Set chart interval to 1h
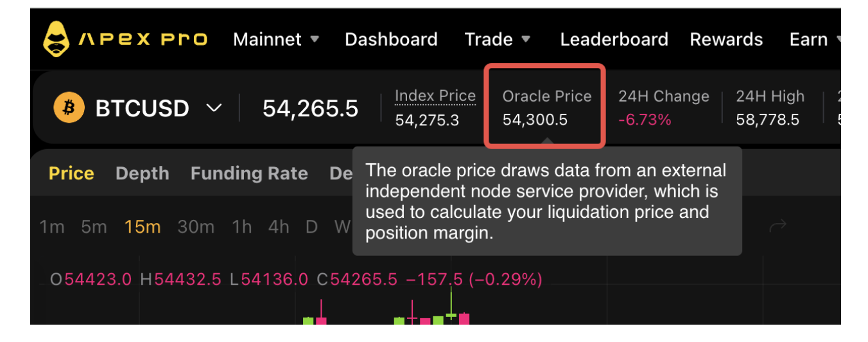 point(242,227)
